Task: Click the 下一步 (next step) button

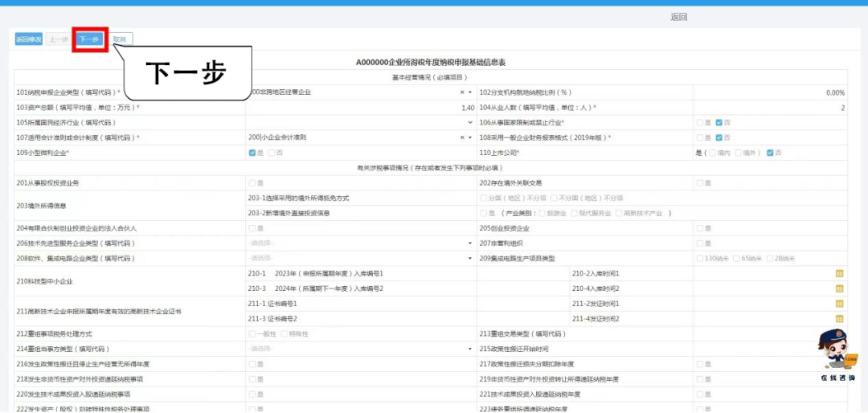Action: [x=88, y=39]
